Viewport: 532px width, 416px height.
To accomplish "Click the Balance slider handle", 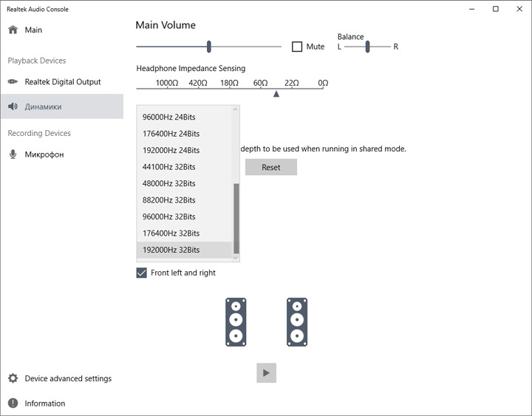I will [x=367, y=47].
